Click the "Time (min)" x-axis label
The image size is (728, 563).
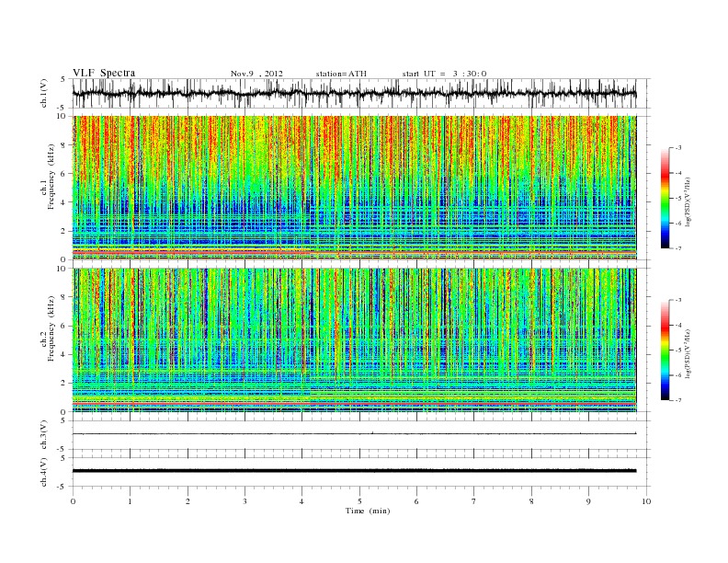click(x=368, y=511)
